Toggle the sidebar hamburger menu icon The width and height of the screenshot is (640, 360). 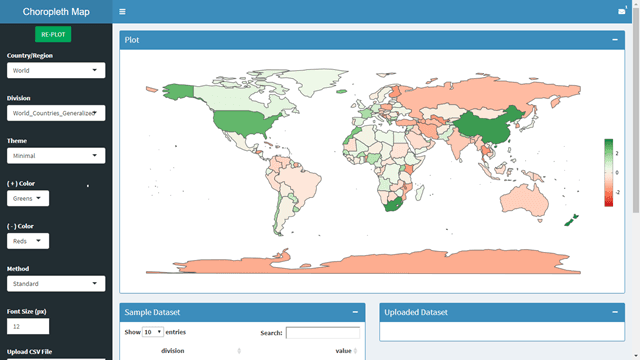pyautogui.click(x=122, y=12)
